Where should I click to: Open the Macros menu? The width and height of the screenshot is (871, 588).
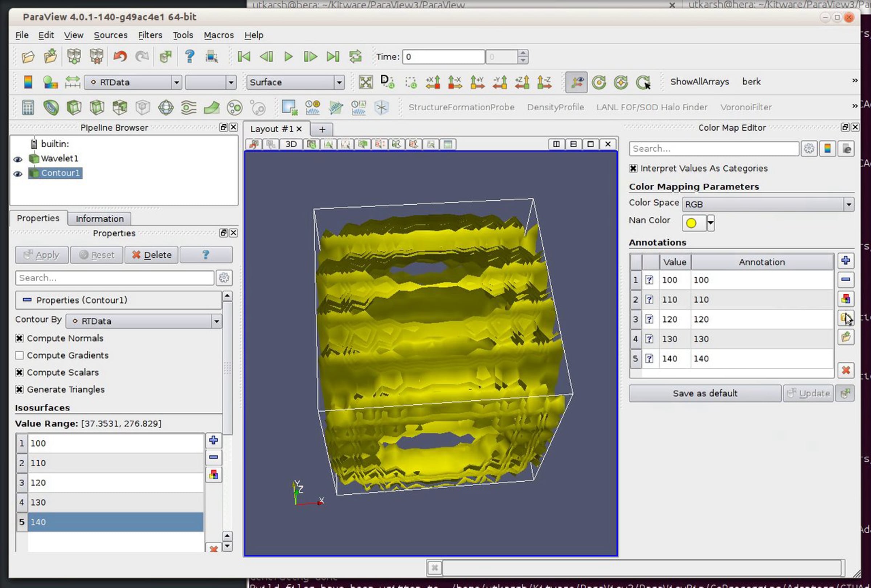coord(218,35)
